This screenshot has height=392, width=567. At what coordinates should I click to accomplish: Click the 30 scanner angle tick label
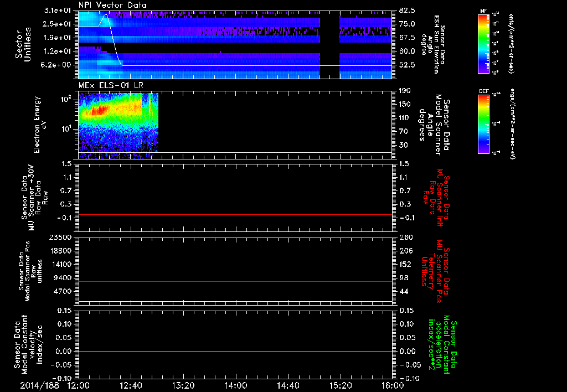(404, 145)
